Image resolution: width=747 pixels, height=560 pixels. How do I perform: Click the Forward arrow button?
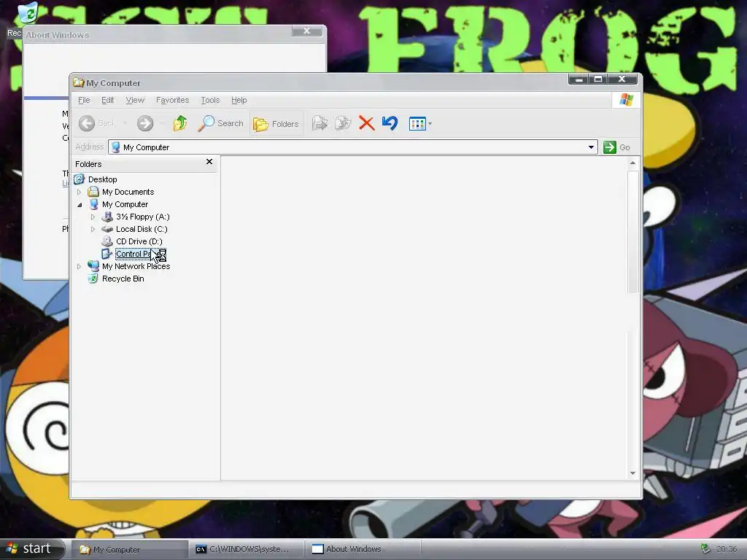coord(145,123)
